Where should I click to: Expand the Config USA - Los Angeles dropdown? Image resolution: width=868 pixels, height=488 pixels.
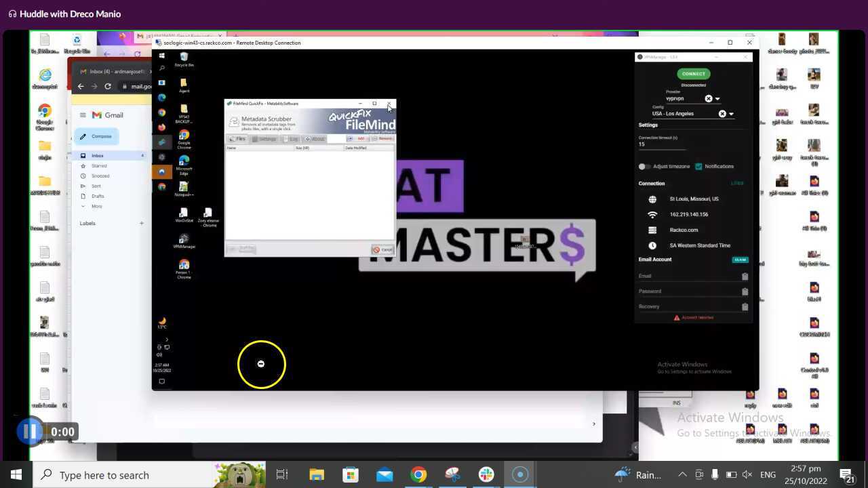click(731, 115)
